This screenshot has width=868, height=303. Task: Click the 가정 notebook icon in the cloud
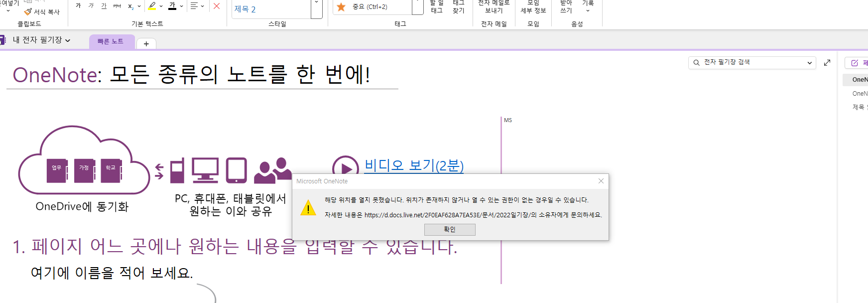tap(85, 171)
